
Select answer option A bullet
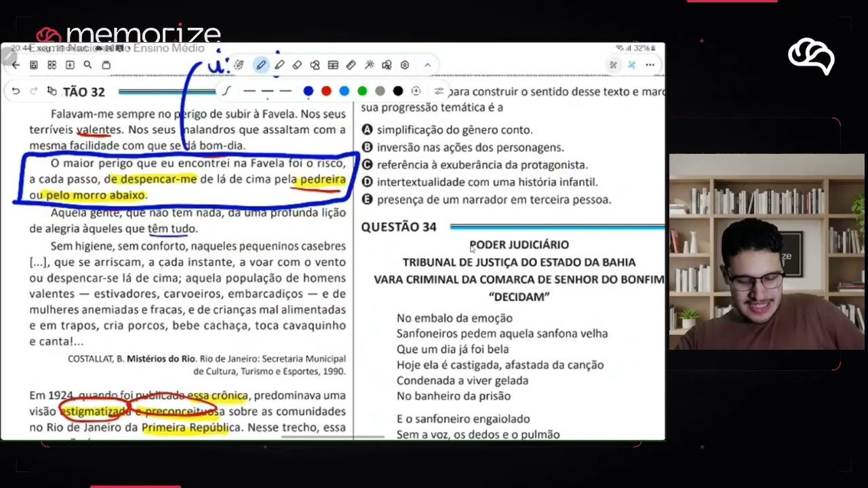[367, 129]
